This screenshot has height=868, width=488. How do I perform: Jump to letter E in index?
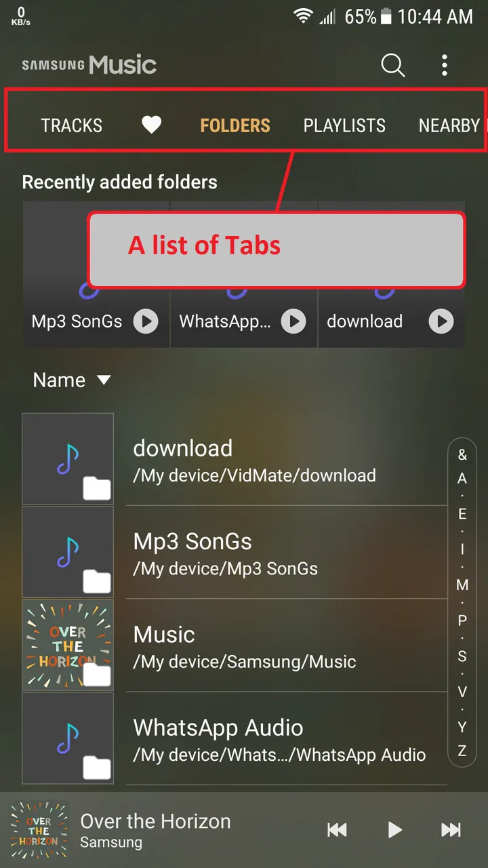pos(462,514)
